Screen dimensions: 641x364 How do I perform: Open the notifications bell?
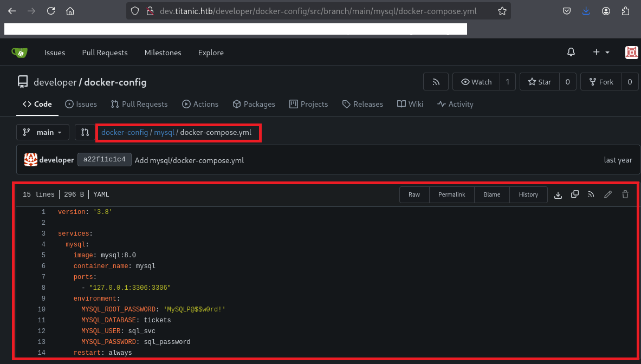pos(571,53)
